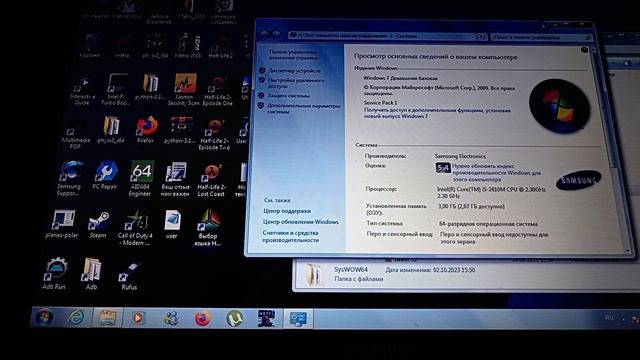Select the Firefox desktop shortcut
Screen dimensions: 640x360
pyautogui.click(x=146, y=129)
